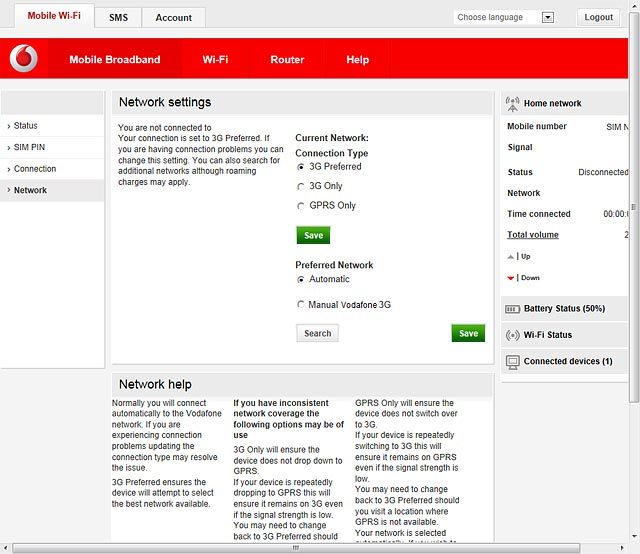Click the Time connected label
640x554 pixels.
tap(539, 214)
